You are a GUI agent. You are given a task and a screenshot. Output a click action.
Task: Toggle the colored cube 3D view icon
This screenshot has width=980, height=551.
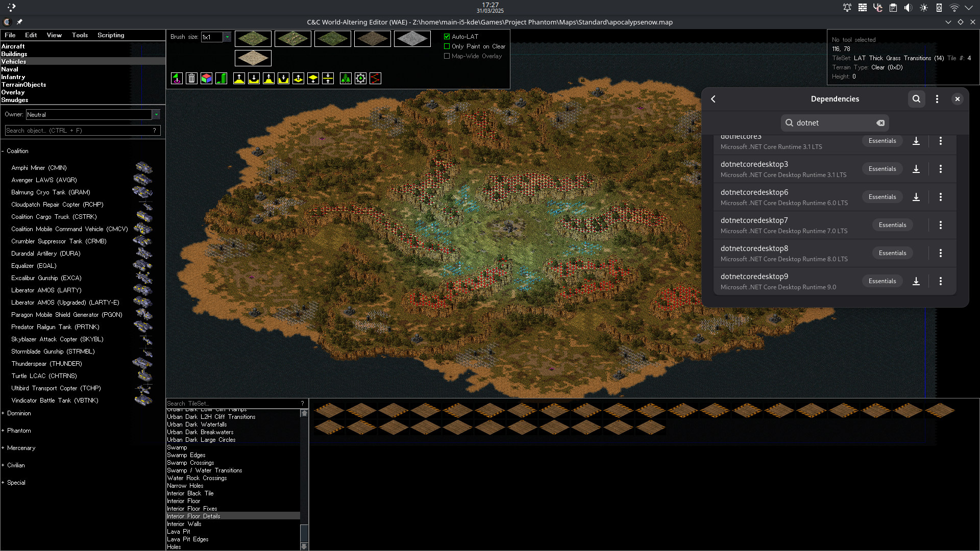click(x=206, y=79)
